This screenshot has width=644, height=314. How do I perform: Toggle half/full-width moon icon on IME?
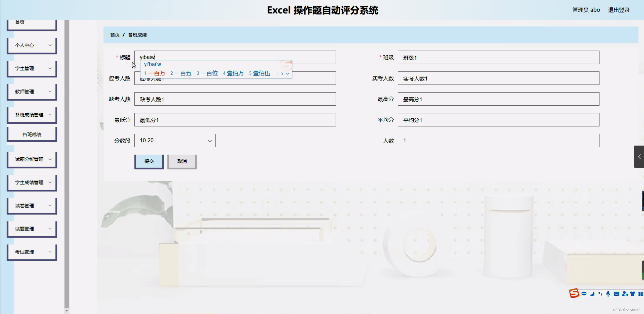click(592, 294)
